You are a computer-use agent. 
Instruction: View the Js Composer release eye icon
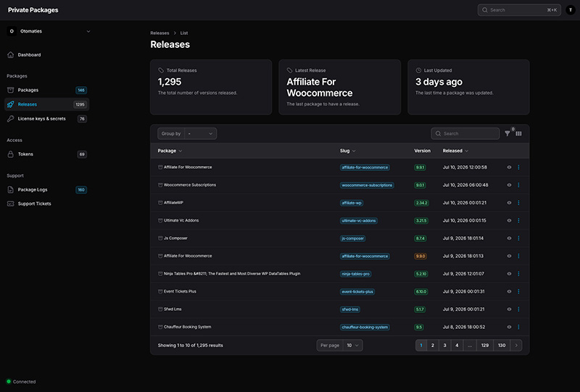[x=509, y=238]
